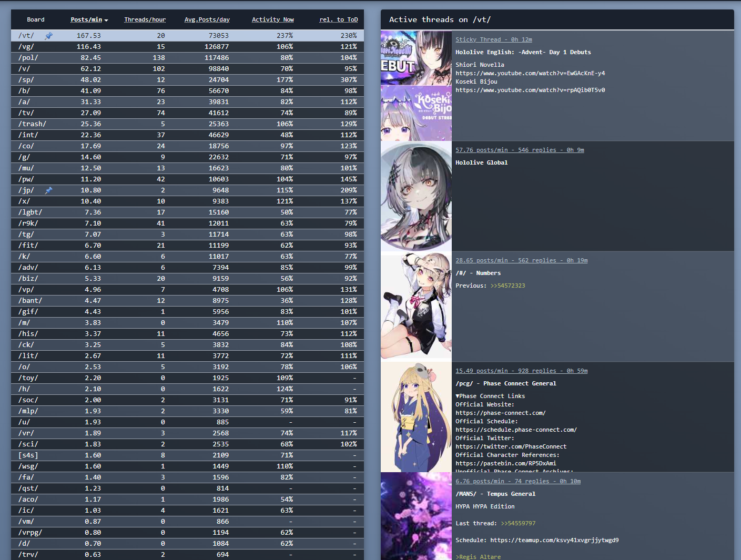Open the Hololive Global thread stats link

[520, 150]
